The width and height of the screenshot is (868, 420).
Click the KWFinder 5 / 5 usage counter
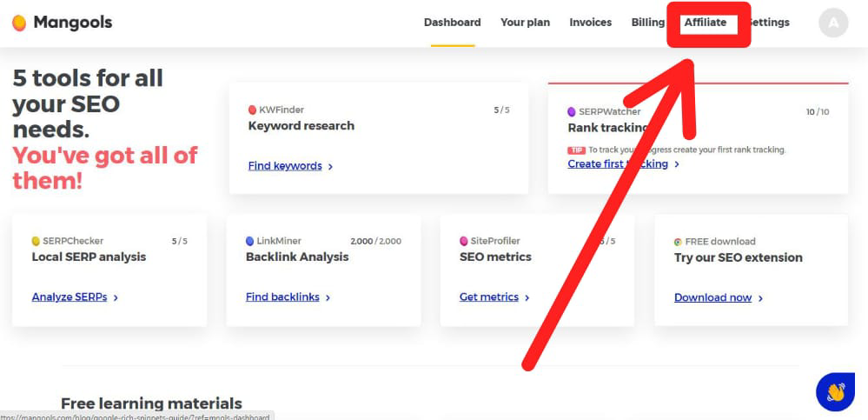(x=501, y=110)
